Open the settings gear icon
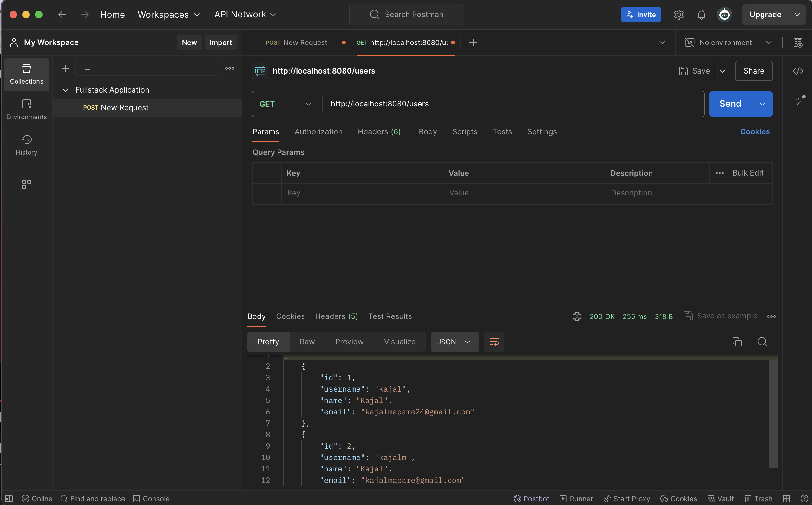 point(678,15)
